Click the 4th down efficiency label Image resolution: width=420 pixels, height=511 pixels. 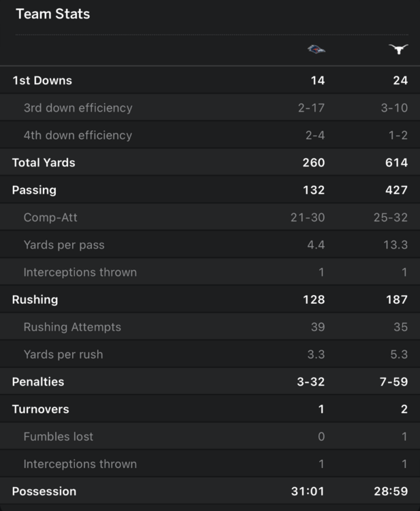click(78, 135)
